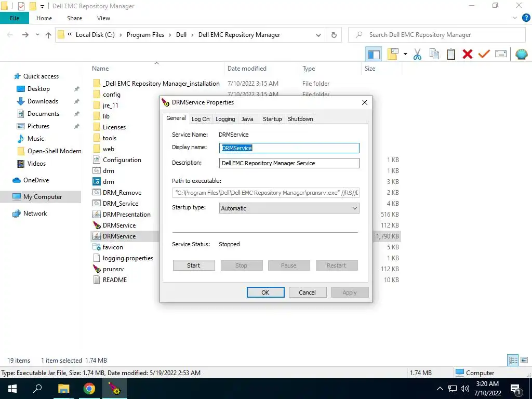
Task: Switch to large icons view in status bar
Action: [x=524, y=361]
